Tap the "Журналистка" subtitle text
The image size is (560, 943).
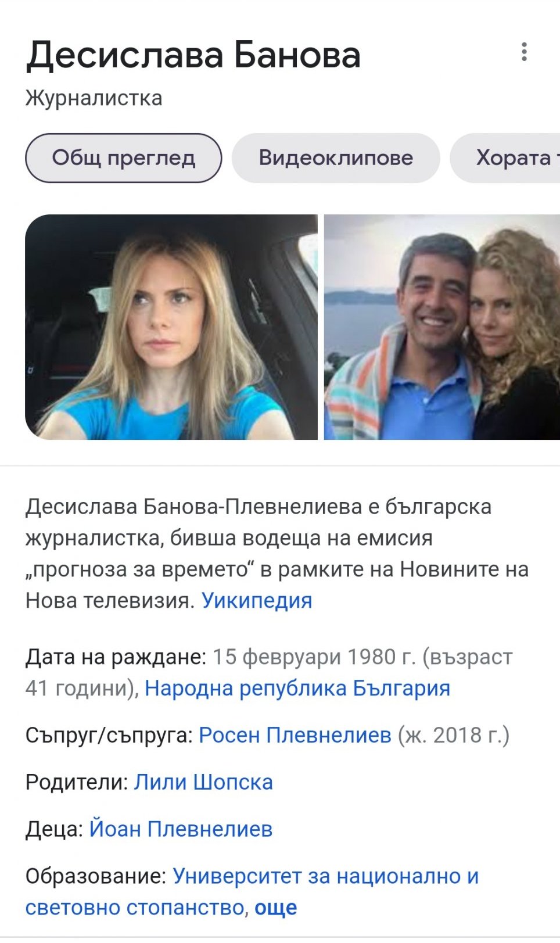[x=94, y=98]
